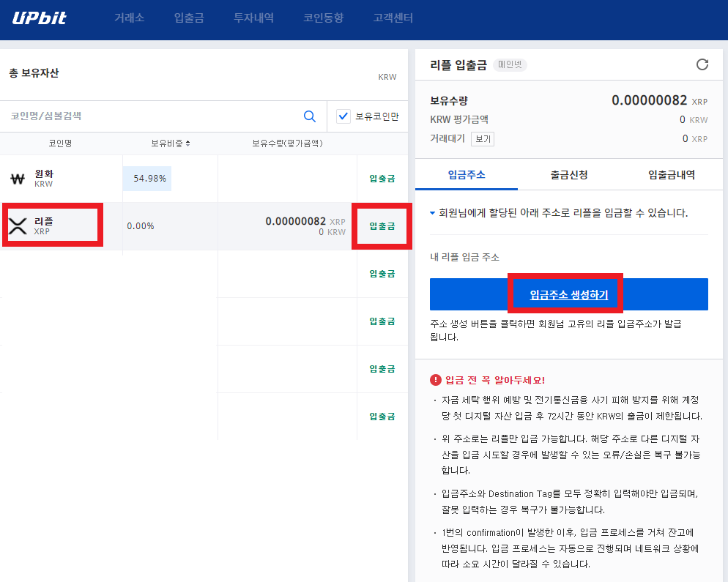
Task: Click the 원화 won symbol icon
Action: point(18,179)
